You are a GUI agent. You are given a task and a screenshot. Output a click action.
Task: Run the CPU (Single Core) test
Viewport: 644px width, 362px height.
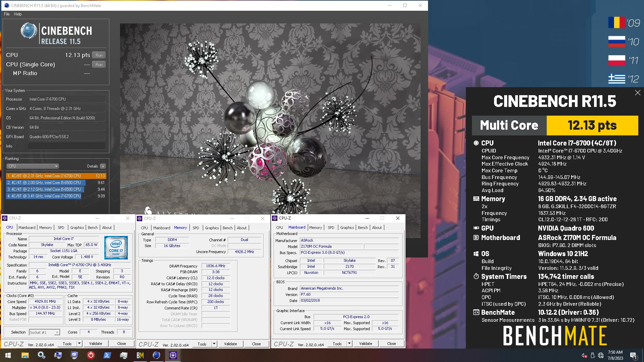pyautogui.click(x=99, y=65)
